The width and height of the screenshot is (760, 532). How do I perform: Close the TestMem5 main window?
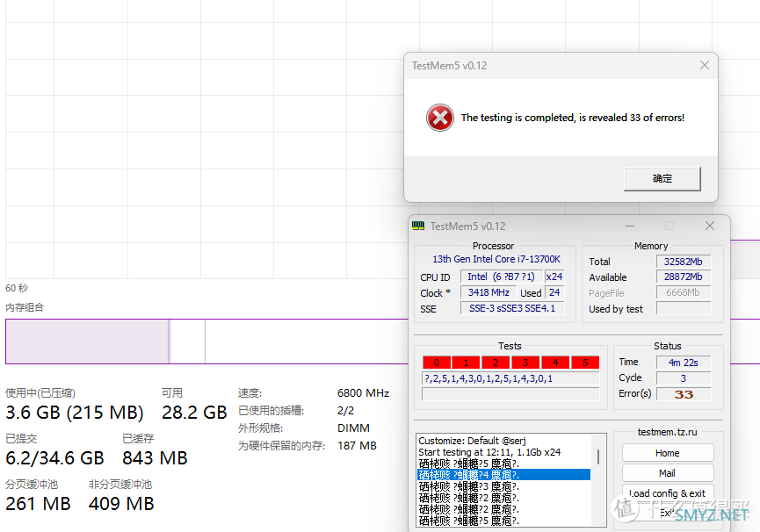(x=710, y=226)
